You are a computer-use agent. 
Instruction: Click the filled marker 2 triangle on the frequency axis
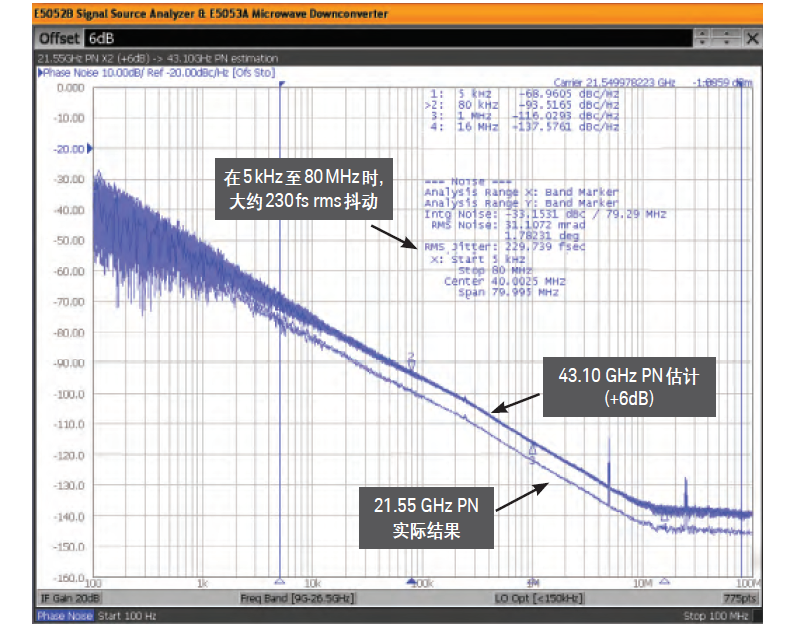click(x=412, y=581)
